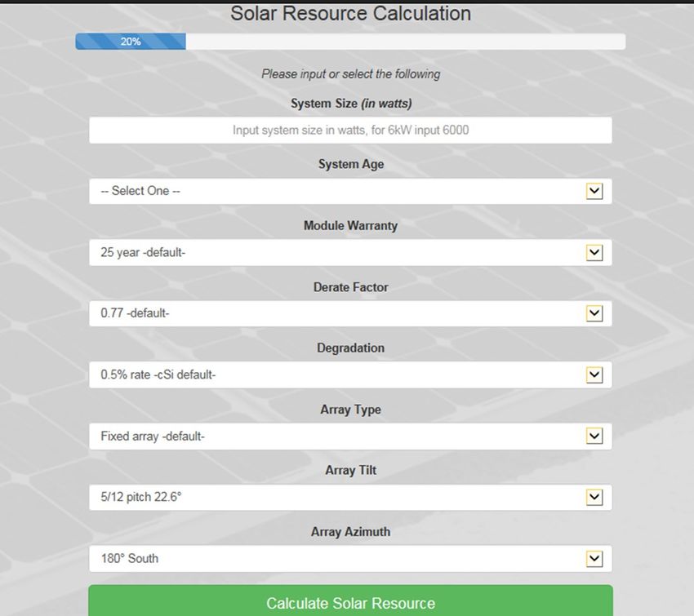694x616 pixels.
Task: Click the 'Degradation' label
Action: (x=350, y=348)
